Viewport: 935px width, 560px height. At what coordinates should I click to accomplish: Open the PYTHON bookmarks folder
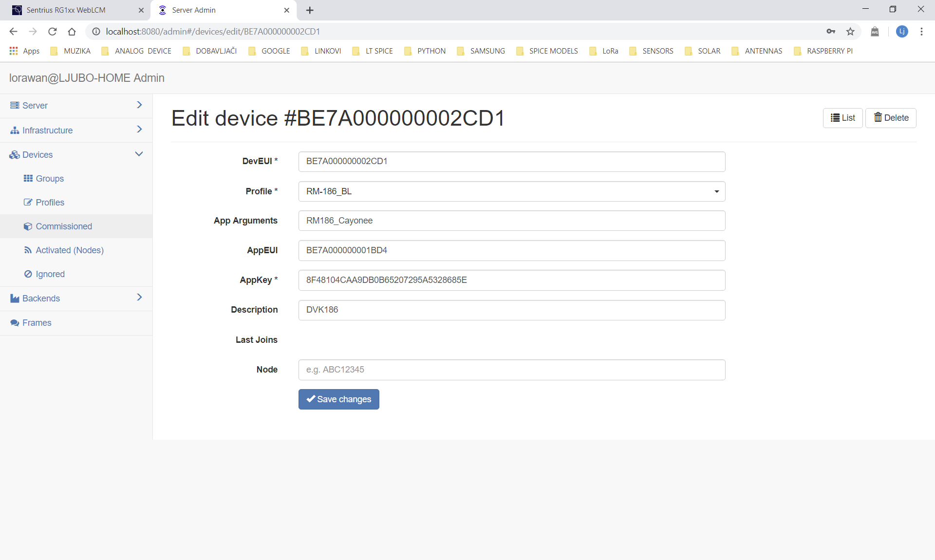[425, 51]
